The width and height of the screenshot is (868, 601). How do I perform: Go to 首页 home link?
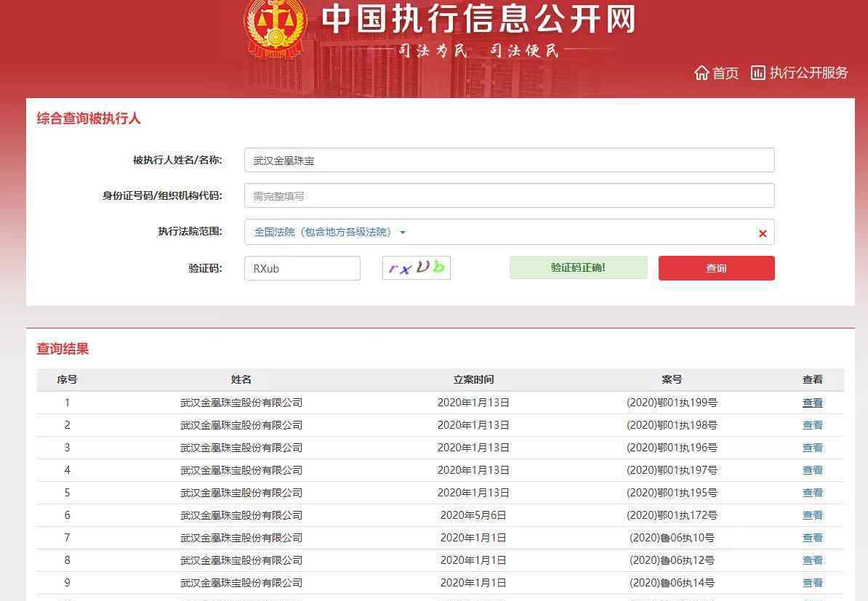click(x=725, y=73)
